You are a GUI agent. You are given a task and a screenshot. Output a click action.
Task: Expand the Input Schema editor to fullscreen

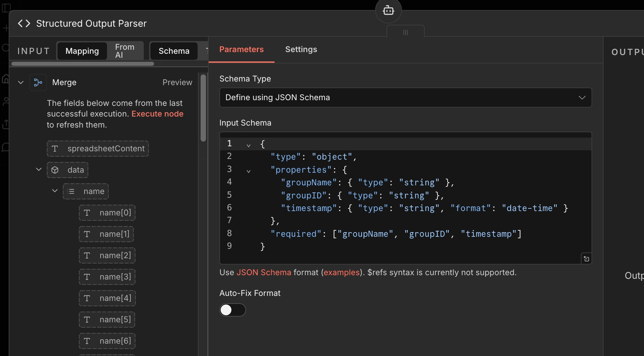click(x=587, y=259)
